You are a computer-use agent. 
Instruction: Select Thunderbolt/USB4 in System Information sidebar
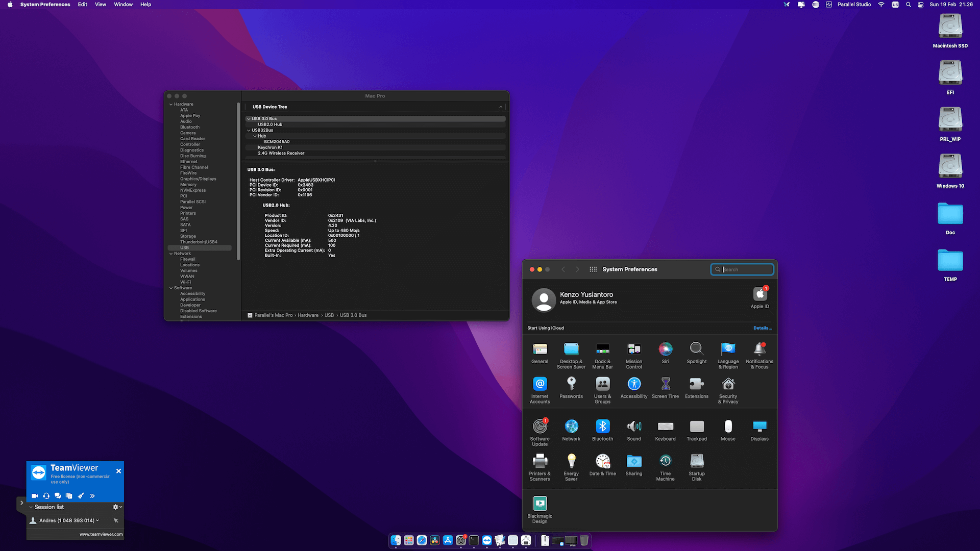[199, 242]
